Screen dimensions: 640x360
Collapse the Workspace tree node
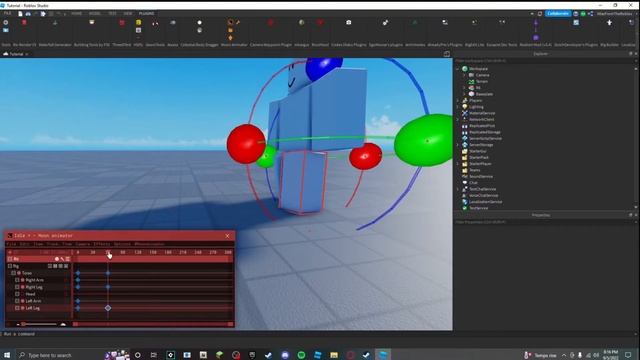tap(458, 69)
